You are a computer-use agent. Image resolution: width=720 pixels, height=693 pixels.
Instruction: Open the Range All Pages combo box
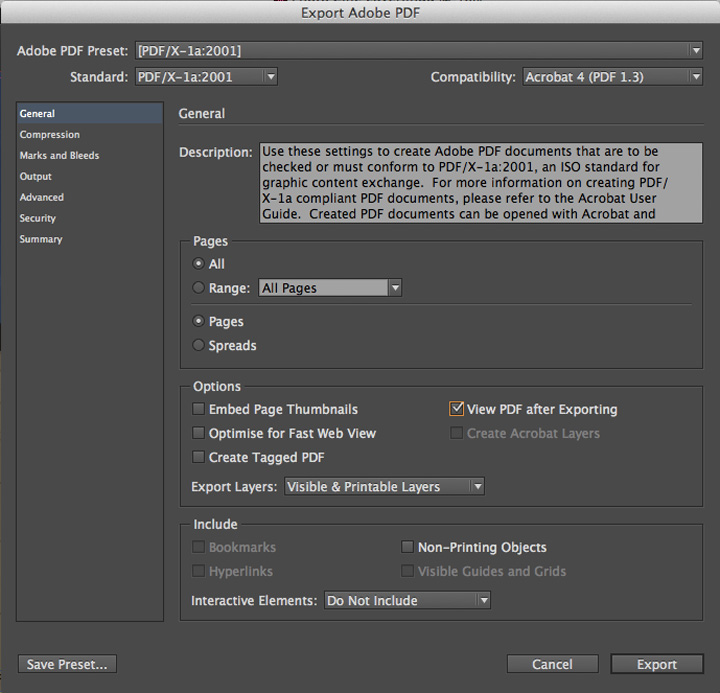330,288
